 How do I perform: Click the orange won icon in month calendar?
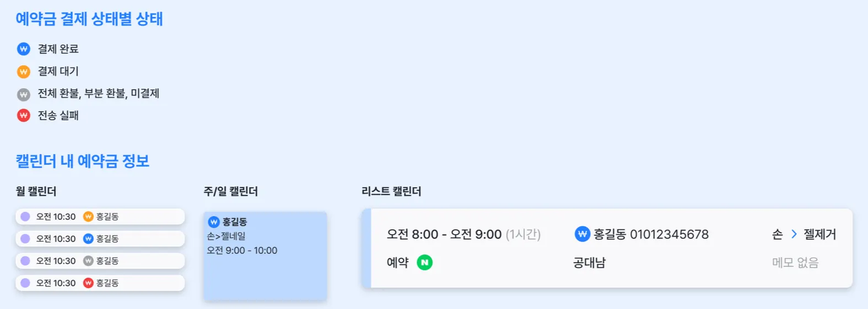(x=88, y=216)
